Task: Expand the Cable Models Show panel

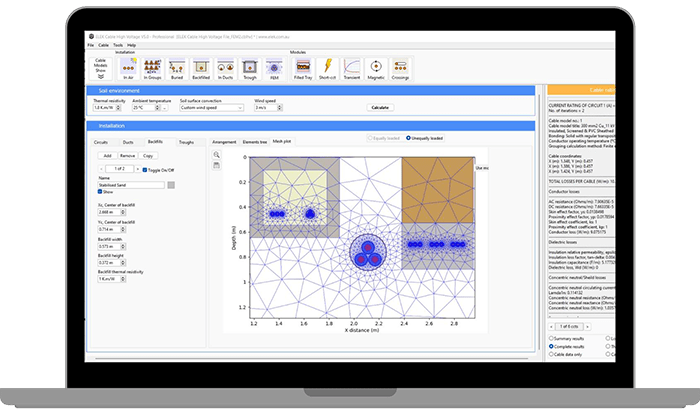Action: [100, 69]
